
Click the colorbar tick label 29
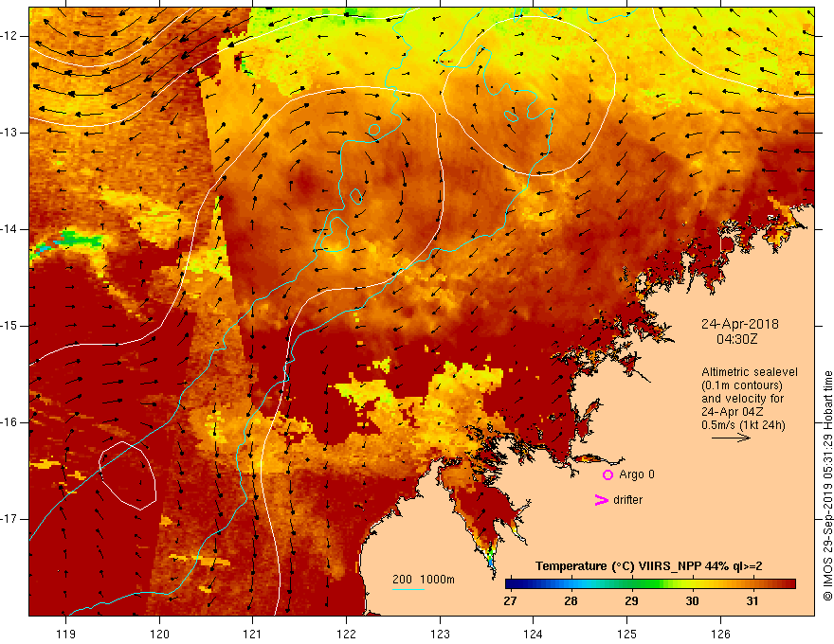tap(631, 601)
